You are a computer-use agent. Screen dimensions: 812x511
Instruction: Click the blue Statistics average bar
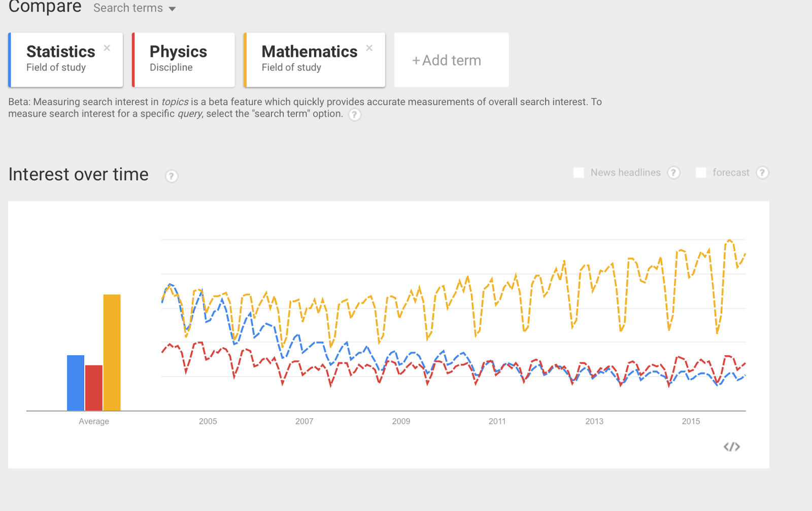pos(76,383)
